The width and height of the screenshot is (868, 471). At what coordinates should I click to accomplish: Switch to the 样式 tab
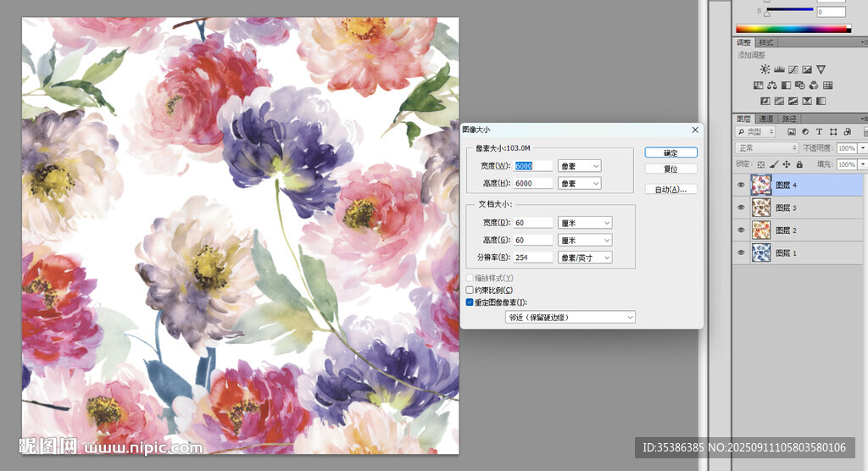click(766, 42)
